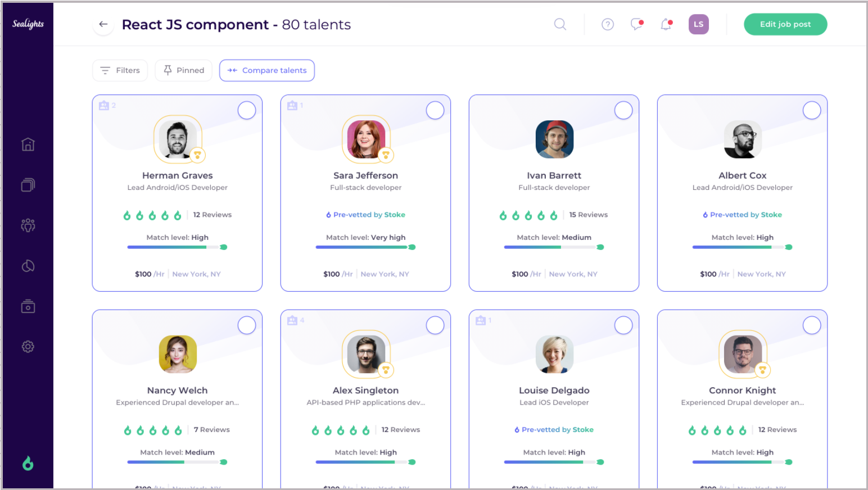Open Louise Delgado's Pre-vetted by Stoke link

coord(554,429)
